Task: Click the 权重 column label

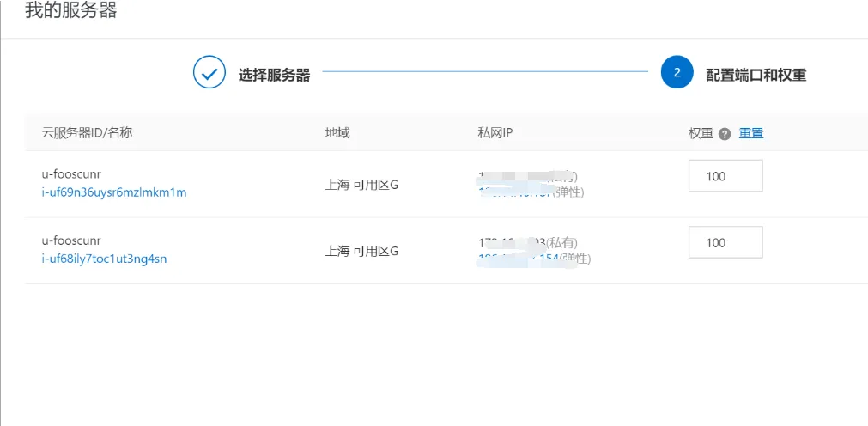Action: (701, 133)
